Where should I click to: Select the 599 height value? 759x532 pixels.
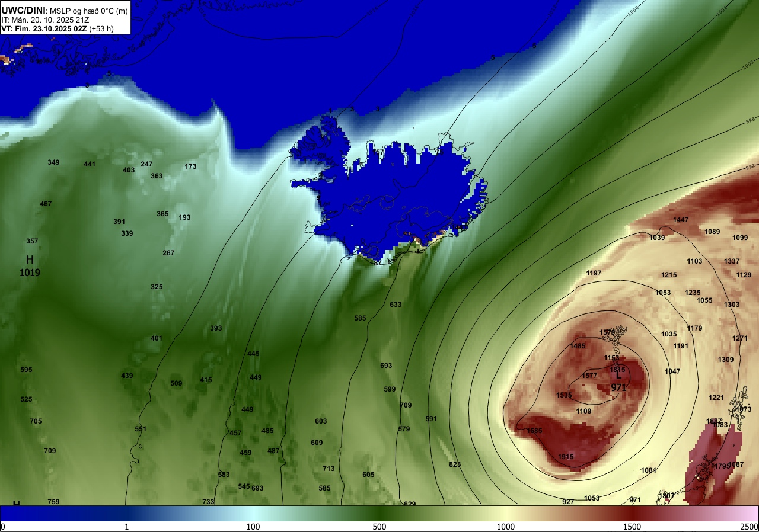click(390, 389)
